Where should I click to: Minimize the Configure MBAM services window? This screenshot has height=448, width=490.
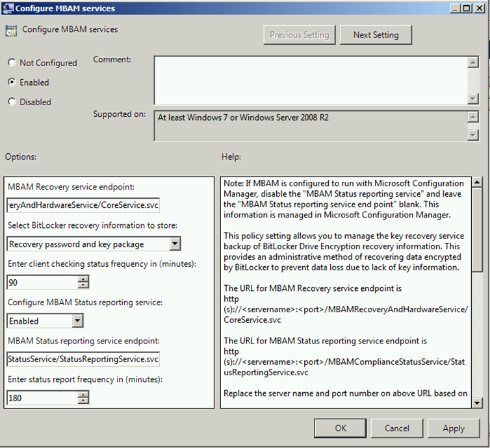pyautogui.click(x=455, y=8)
